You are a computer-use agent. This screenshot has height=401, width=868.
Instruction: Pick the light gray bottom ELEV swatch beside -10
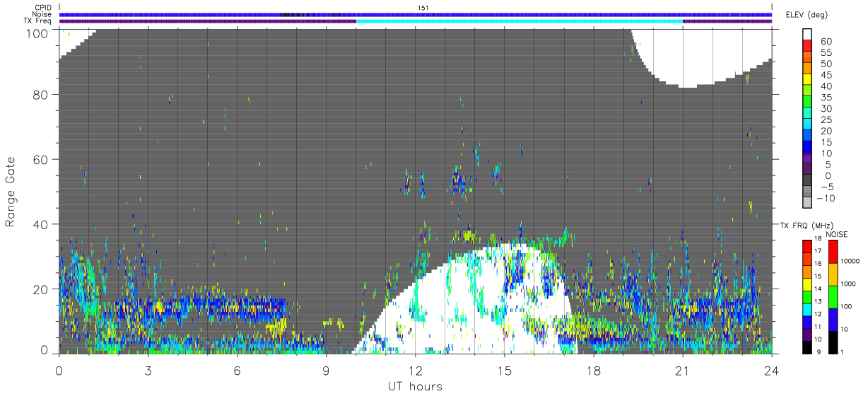[807, 204]
